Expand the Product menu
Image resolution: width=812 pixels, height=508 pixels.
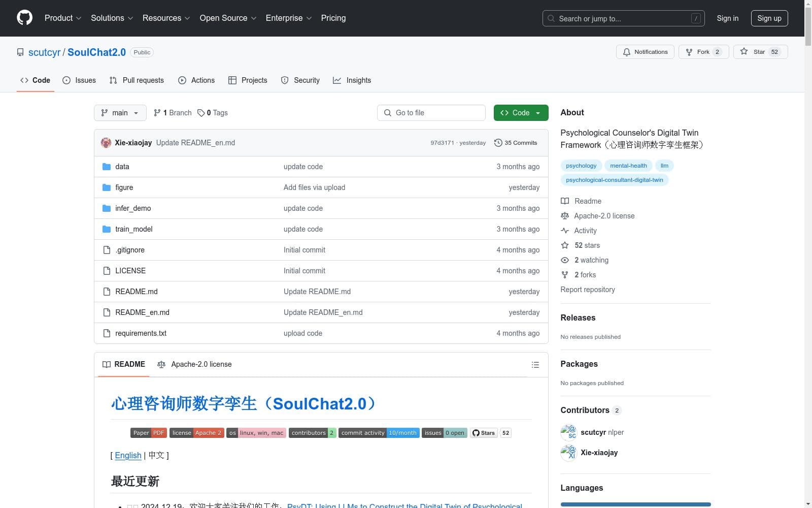coord(63,18)
